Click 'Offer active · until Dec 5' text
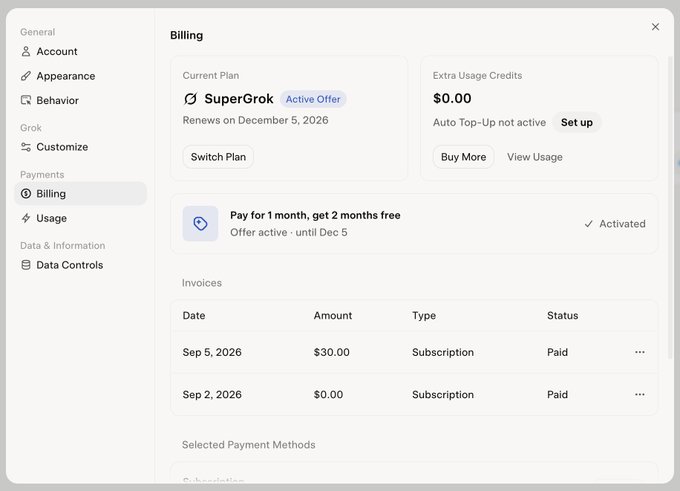 tap(289, 232)
